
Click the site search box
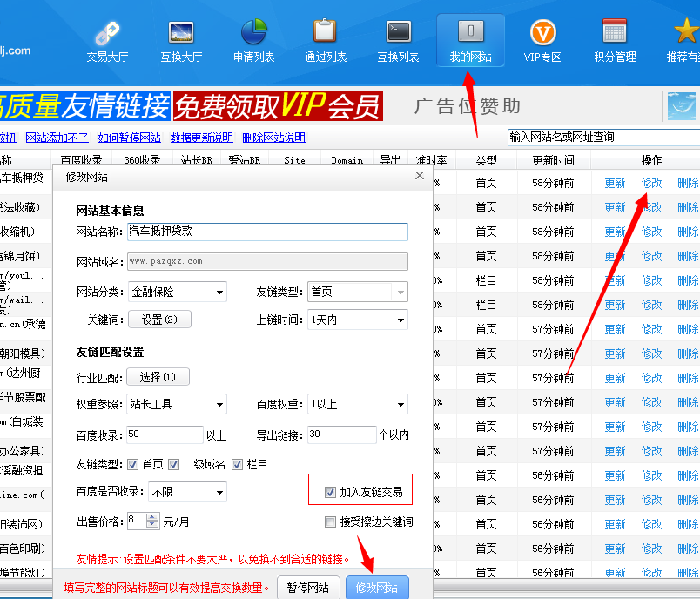(x=603, y=137)
